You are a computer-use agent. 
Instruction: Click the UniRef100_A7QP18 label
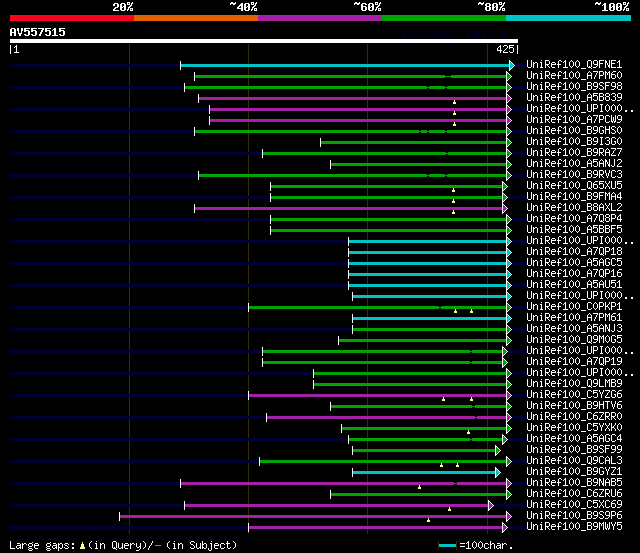click(x=574, y=252)
